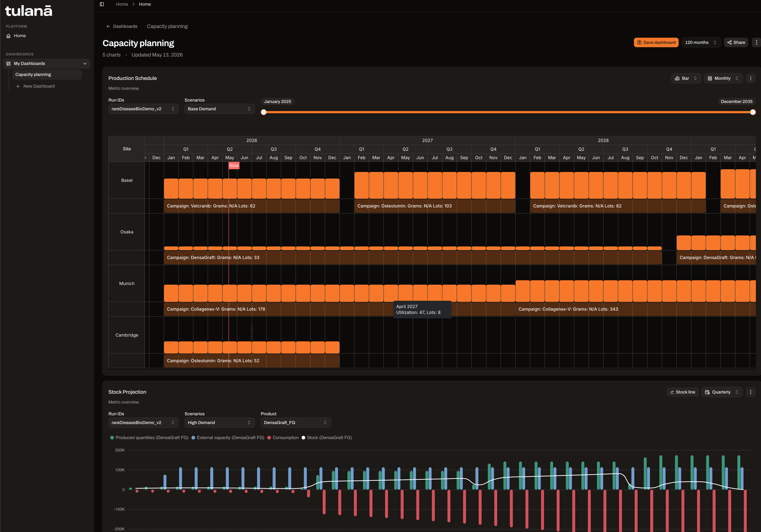Click the December 2035 slider handle
The height and width of the screenshot is (532, 761).
coord(753,112)
